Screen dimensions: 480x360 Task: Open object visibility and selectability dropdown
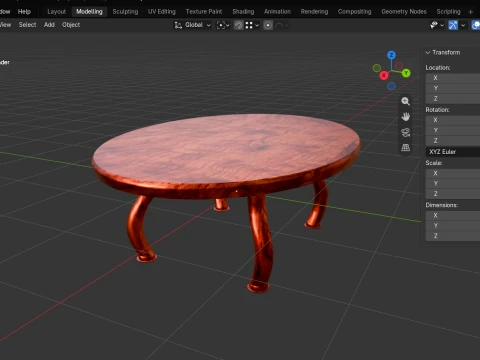(437, 25)
